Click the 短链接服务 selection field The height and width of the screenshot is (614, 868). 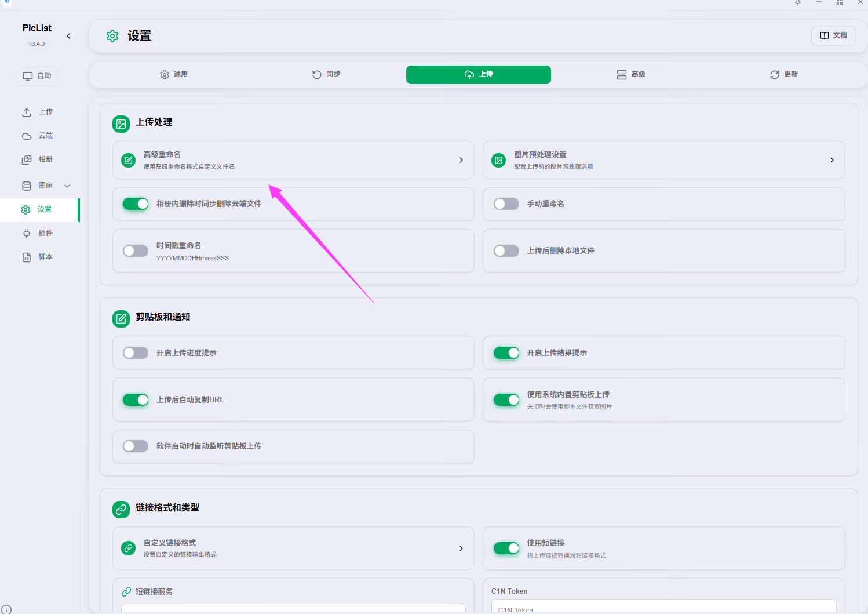293,609
